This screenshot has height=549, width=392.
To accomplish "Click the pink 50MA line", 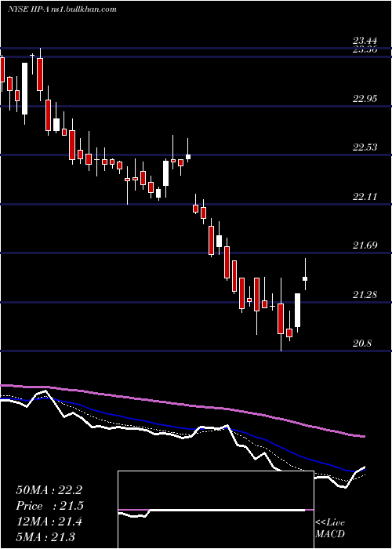I will point(182,405).
